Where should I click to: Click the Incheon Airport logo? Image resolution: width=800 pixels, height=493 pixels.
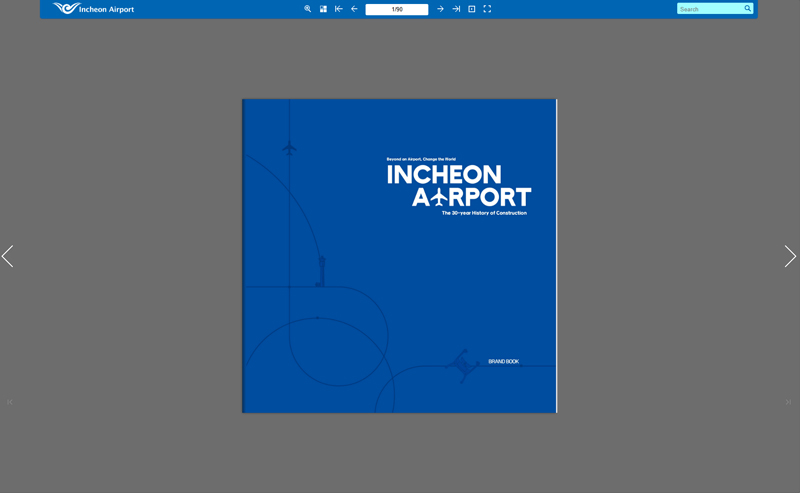tap(93, 9)
